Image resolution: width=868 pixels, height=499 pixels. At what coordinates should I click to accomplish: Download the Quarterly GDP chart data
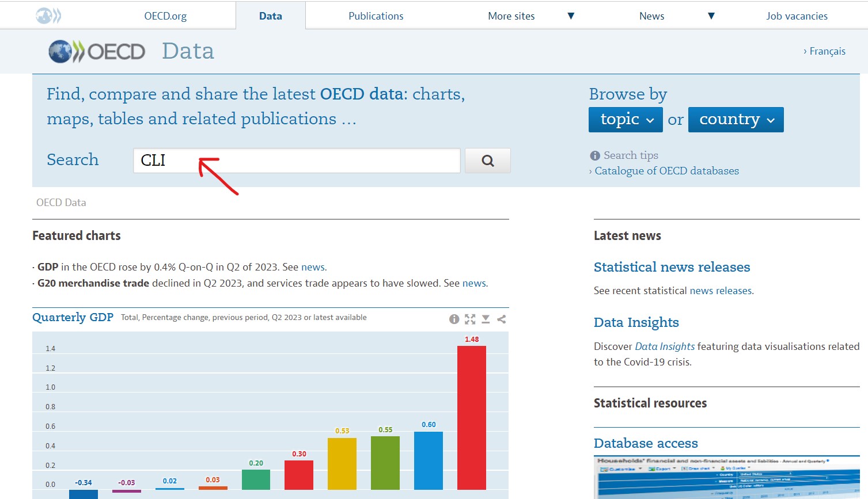point(486,319)
